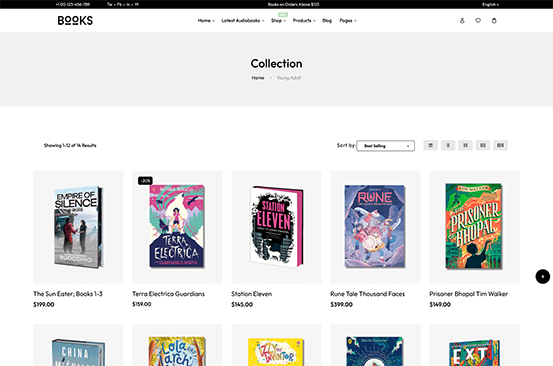Open Station Eleven title link

pos(251,294)
